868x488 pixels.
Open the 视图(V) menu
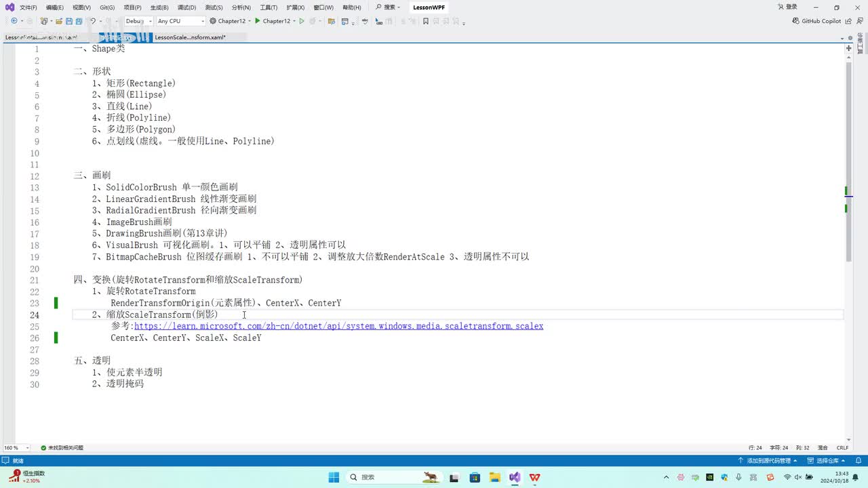click(81, 7)
